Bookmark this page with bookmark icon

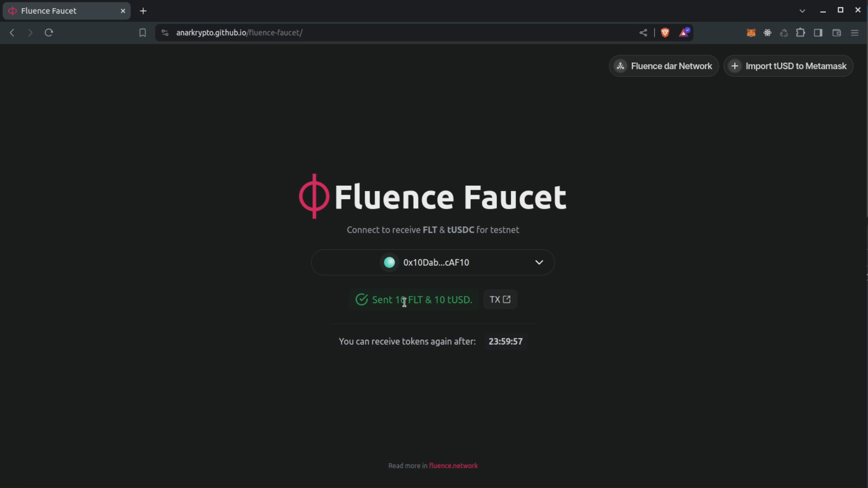tap(142, 33)
